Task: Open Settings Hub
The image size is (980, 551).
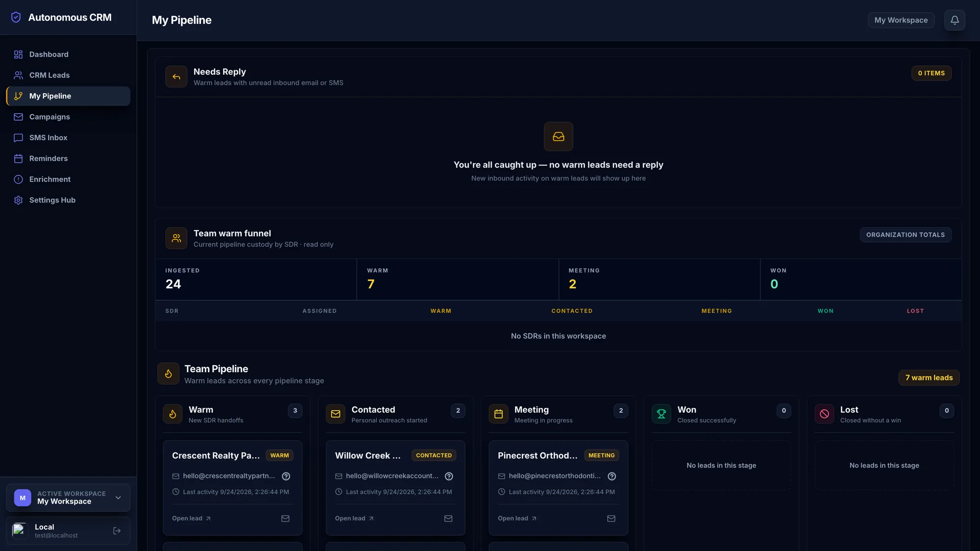Action: [x=68, y=200]
